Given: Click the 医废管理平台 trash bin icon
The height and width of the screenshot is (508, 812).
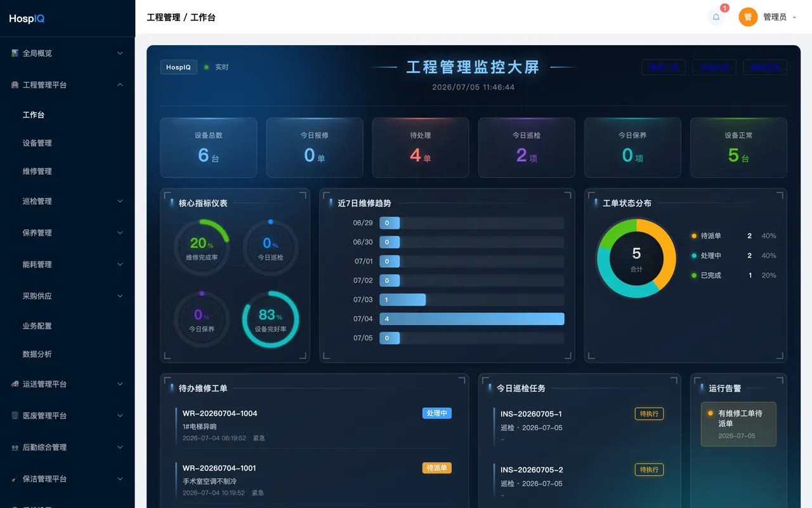Looking at the screenshot, I should click(15, 416).
